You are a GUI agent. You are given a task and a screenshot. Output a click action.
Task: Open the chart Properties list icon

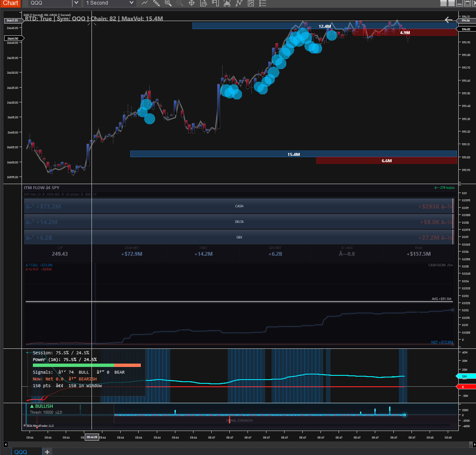tap(263, 3)
